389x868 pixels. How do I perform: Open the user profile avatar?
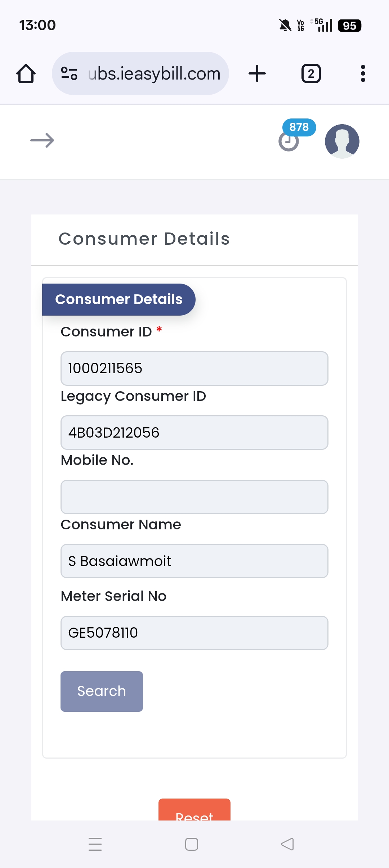[x=342, y=141]
